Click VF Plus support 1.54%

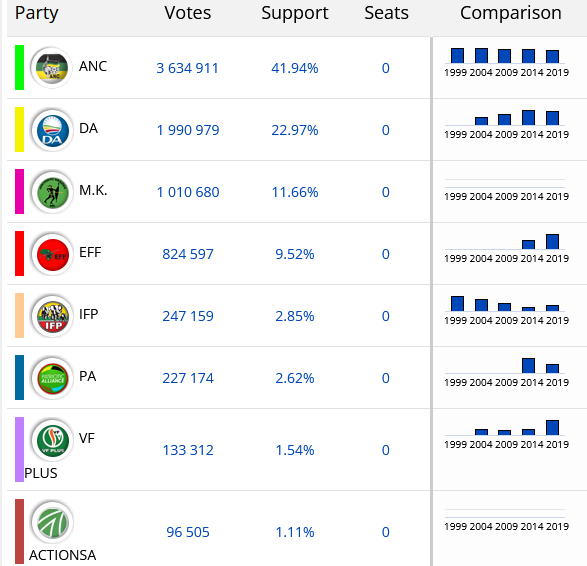[295, 450]
